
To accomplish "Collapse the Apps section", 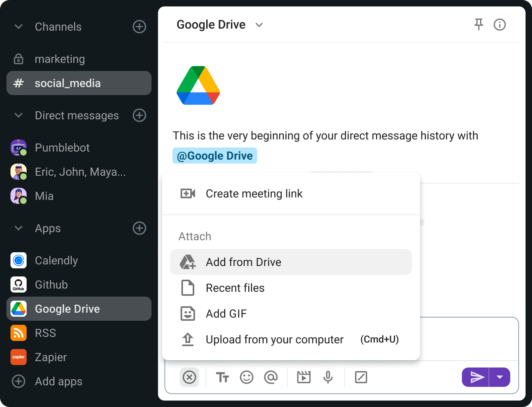I will [x=19, y=228].
